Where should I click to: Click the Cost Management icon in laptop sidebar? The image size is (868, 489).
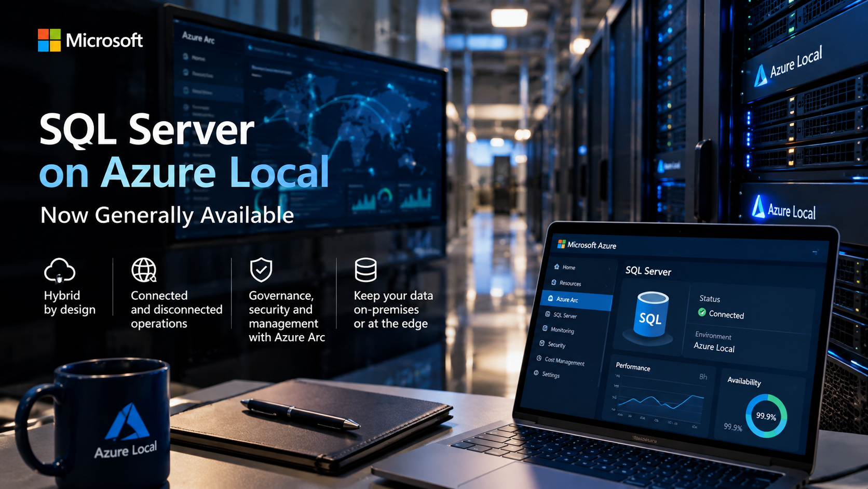[539, 359]
